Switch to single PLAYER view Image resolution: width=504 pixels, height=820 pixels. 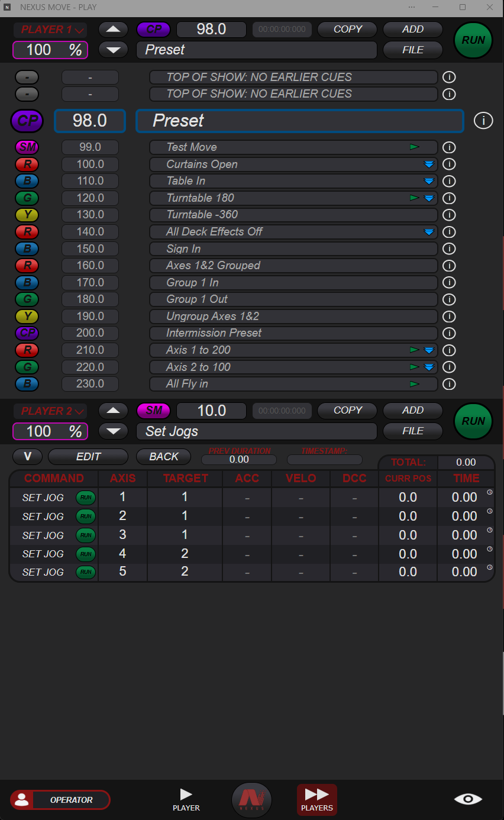(186, 800)
